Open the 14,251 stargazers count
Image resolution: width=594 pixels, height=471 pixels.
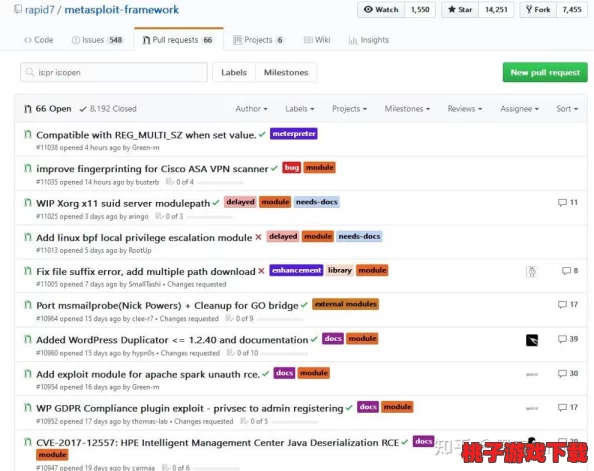[496, 9]
